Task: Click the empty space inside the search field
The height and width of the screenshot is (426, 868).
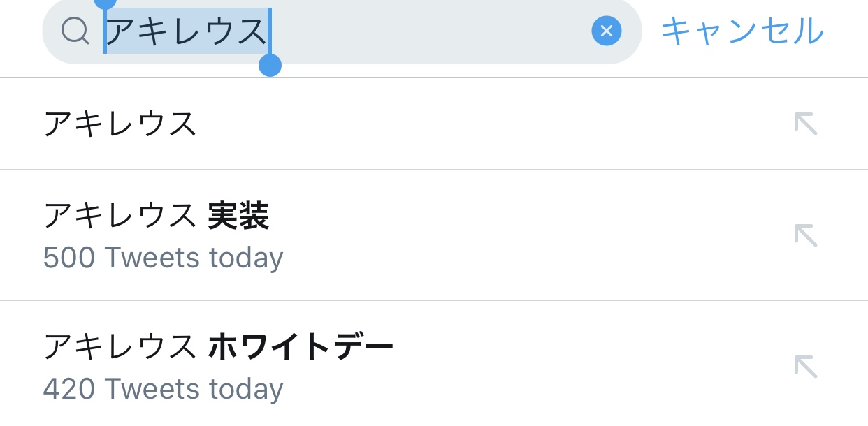Action: tap(426, 31)
